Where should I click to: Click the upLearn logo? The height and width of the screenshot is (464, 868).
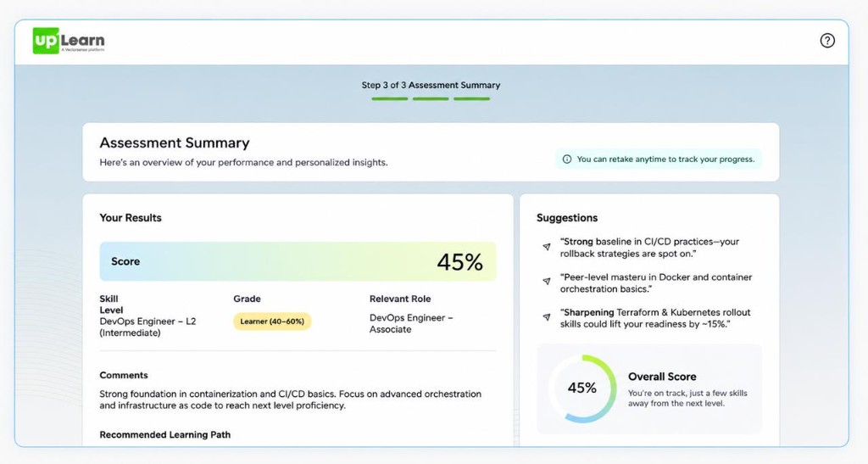[69, 41]
